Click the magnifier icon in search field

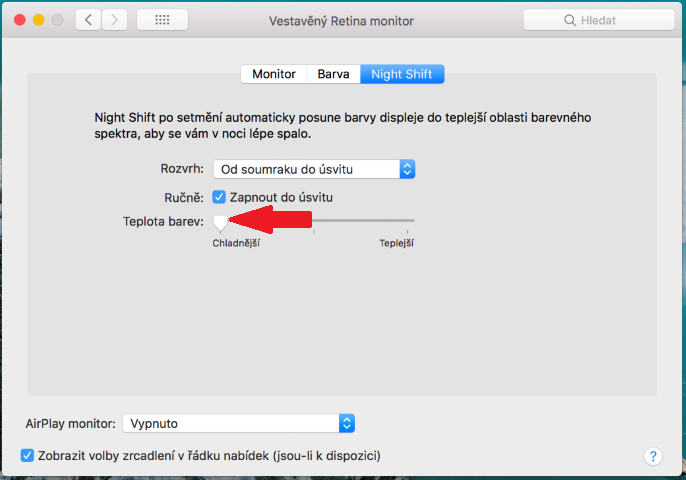[570, 20]
